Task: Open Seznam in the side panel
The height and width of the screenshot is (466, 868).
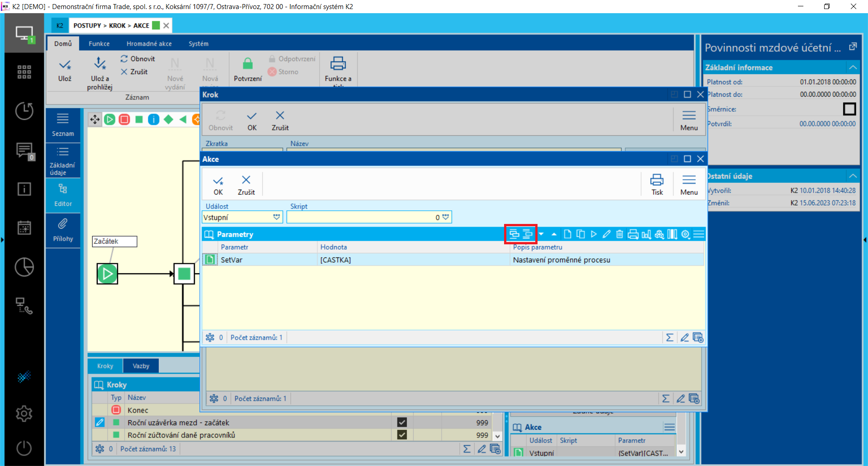Action: (x=63, y=125)
